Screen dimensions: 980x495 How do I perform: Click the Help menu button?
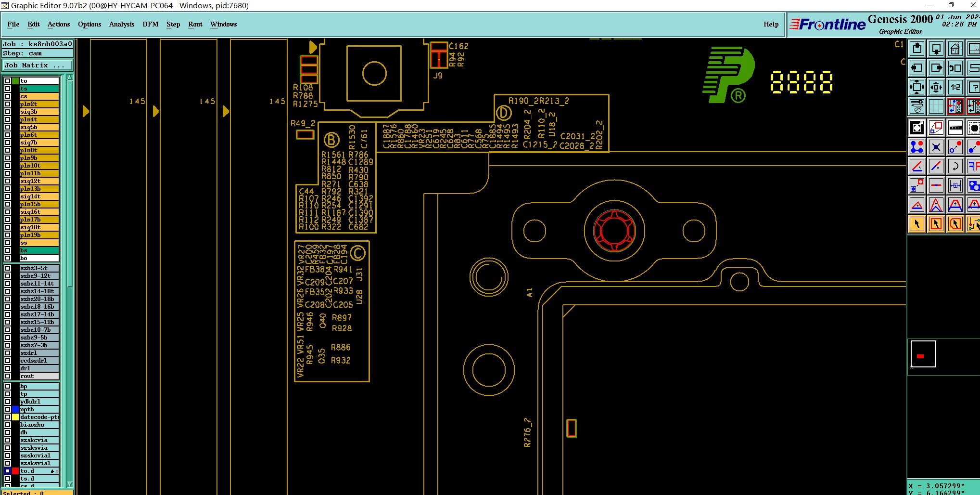771,24
